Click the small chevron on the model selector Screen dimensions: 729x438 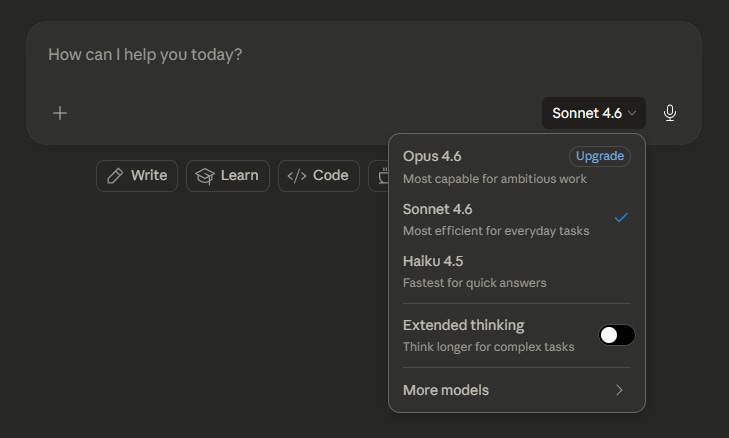click(632, 114)
